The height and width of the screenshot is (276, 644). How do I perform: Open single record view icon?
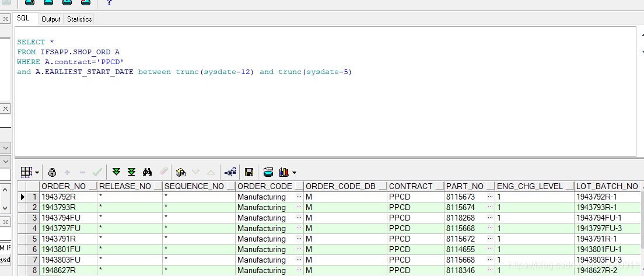coord(181,172)
